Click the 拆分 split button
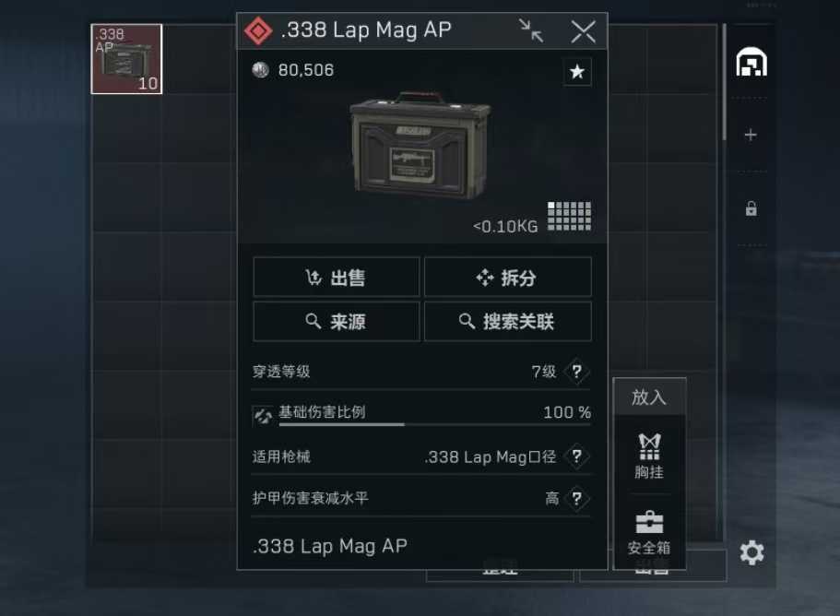The image size is (840, 616). [507, 277]
